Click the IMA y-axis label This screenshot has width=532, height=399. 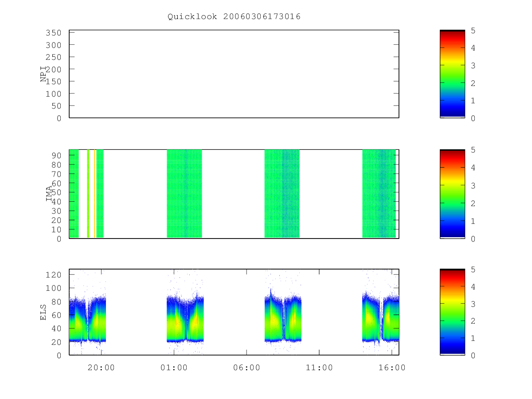coord(48,194)
